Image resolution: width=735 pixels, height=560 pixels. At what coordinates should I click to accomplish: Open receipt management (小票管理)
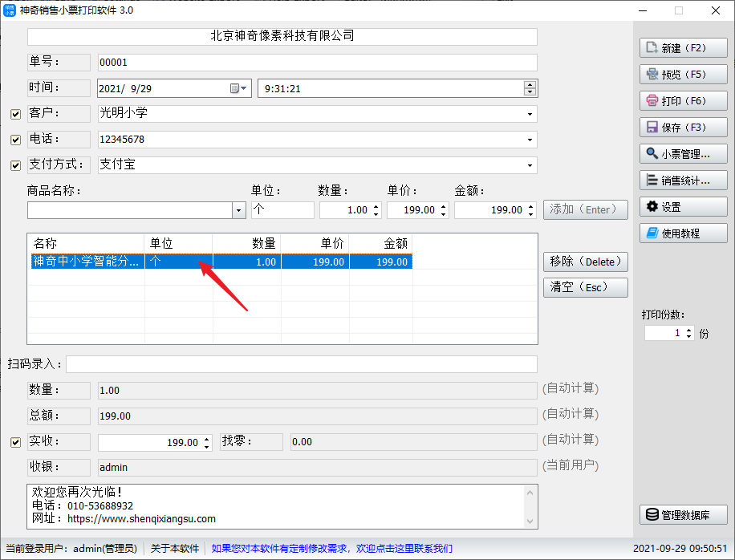coord(683,154)
